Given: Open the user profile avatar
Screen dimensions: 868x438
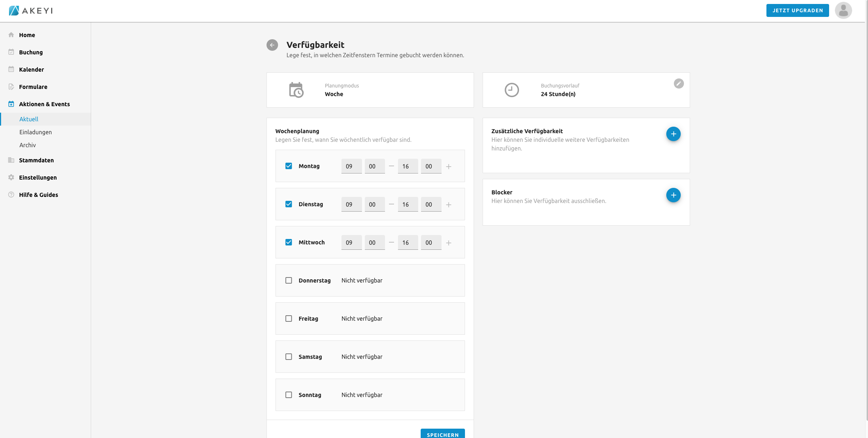Looking at the screenshot, I should 843,10.
